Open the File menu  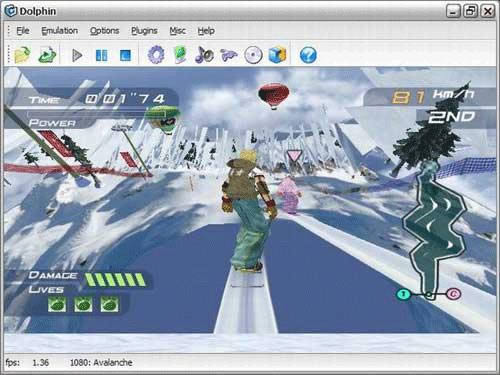pyautogui.click(x=23, y=31)
